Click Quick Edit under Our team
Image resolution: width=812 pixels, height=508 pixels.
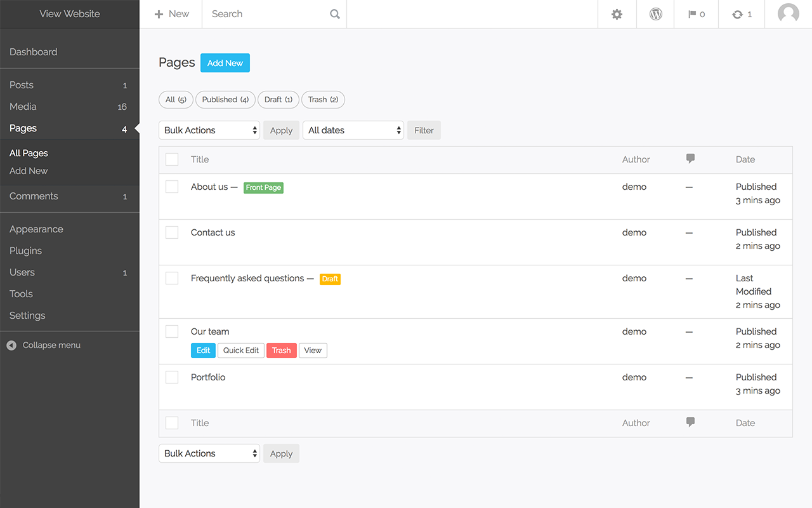point(241,351)
